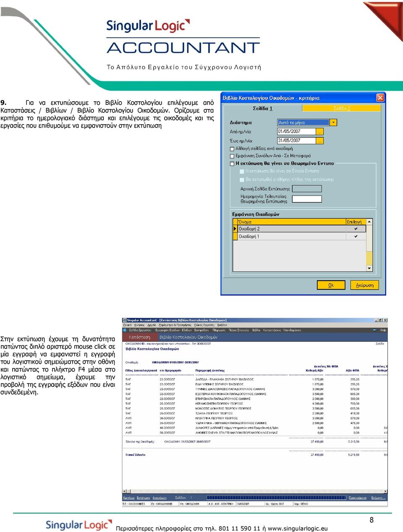Open the Έως ημ/νία date picker button
403x532 pixels.
pos(320,141)
